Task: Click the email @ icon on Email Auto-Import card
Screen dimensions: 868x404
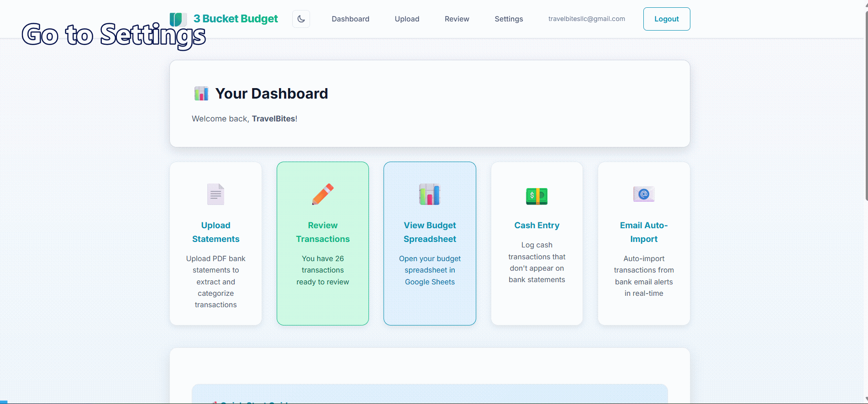Action: click(644, 194)
